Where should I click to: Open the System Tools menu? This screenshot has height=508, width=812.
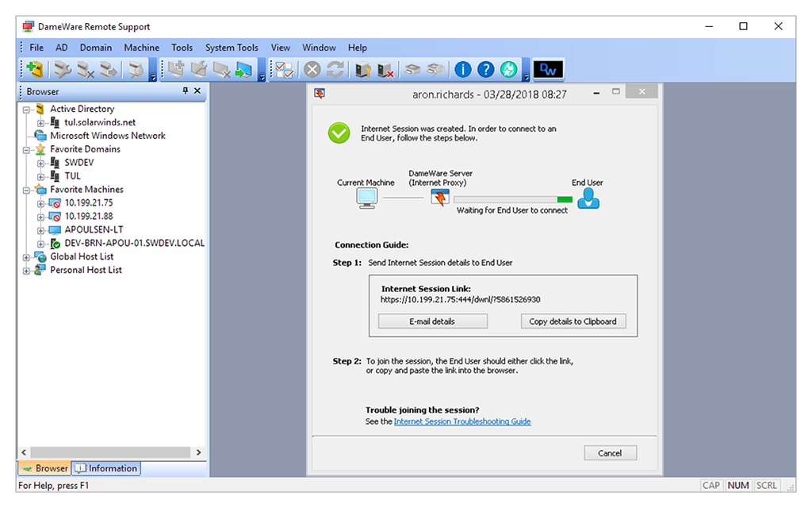click(x=232, y=47)
